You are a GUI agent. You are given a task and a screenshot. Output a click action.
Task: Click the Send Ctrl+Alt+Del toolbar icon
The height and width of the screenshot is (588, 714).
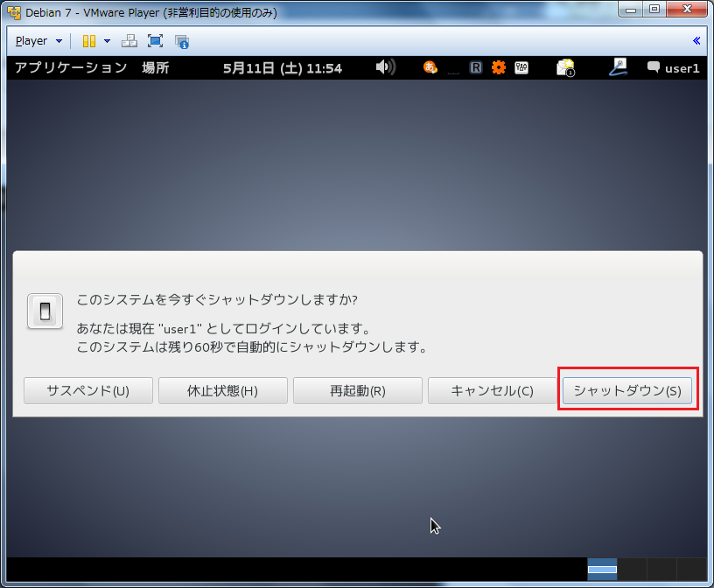coord(129,41)
